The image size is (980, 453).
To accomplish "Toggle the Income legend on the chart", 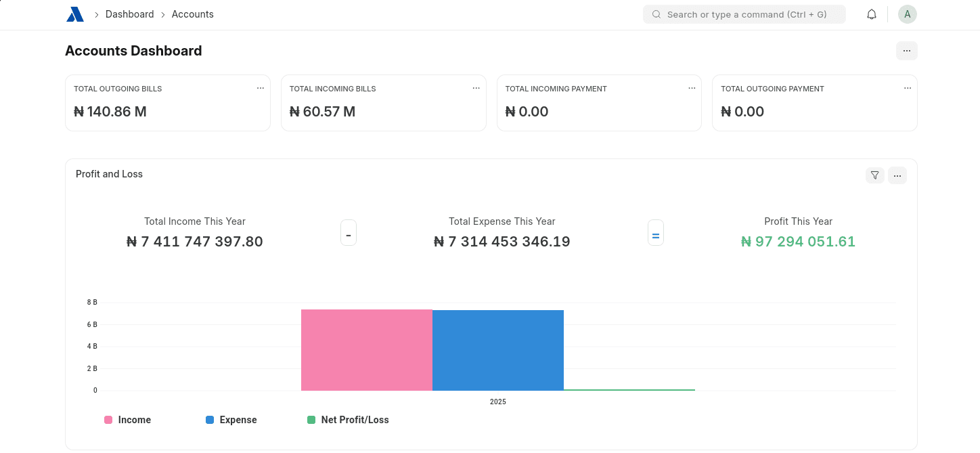I will click(128, 420).
